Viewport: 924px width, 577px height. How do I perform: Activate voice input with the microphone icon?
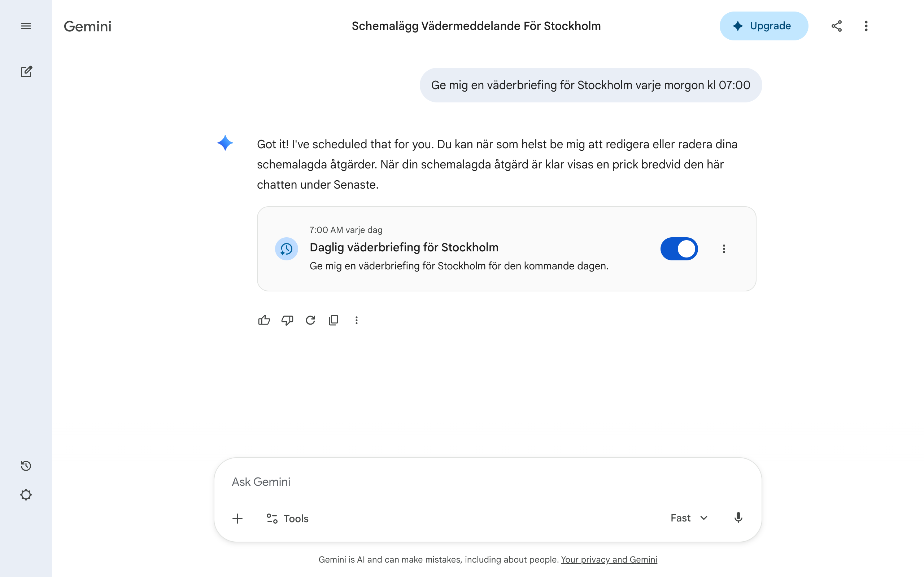[738, 518]
